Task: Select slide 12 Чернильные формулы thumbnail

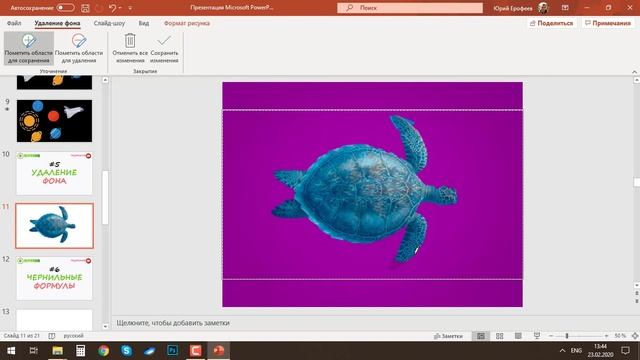Action: click(x=54, y=278)
